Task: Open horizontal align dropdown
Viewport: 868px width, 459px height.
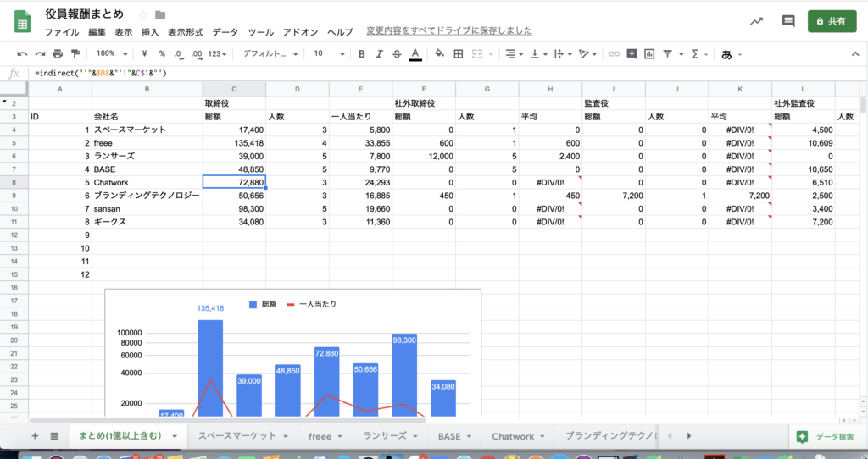Action: 515,54
